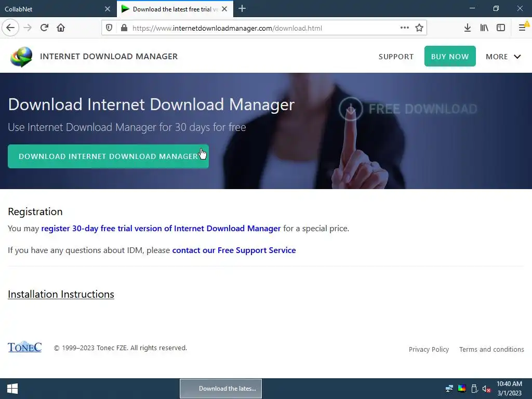This screenshot has width=532, height=399.
Task: Open the Installation Instructions link
Action: (61, 294)
